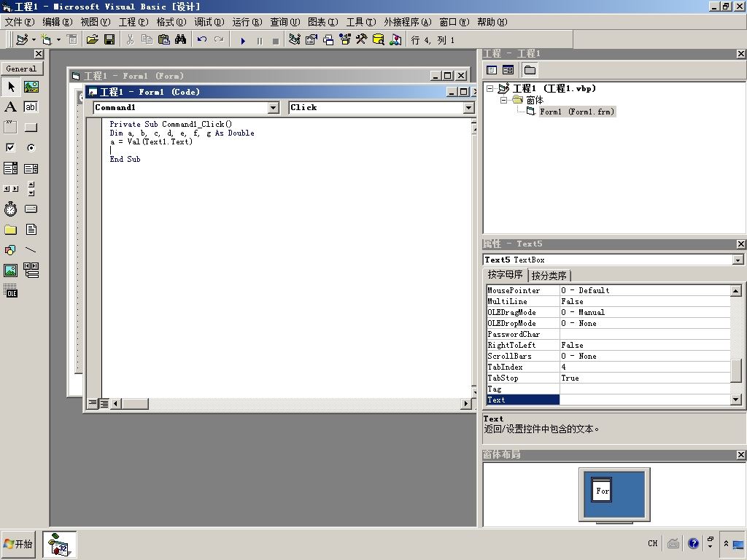Screen dimensions: 747x560
Task: Switch to 按分类序 properties tab
Action: (x=549, y=276)
